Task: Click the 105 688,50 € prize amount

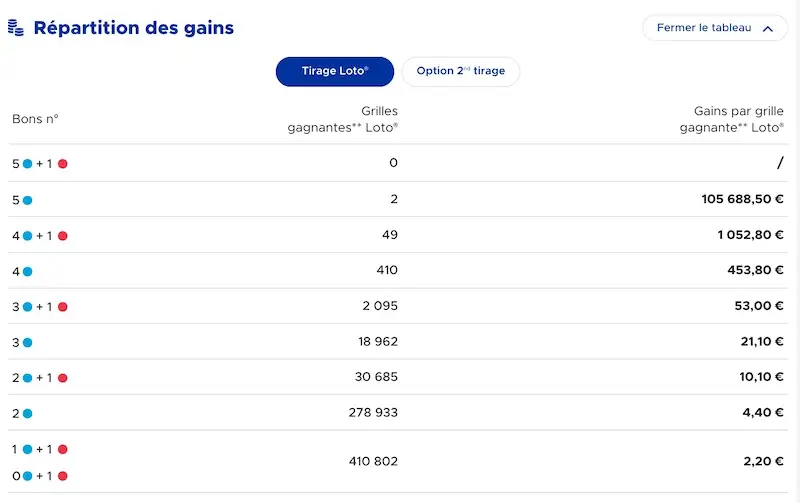Action: 742,199
